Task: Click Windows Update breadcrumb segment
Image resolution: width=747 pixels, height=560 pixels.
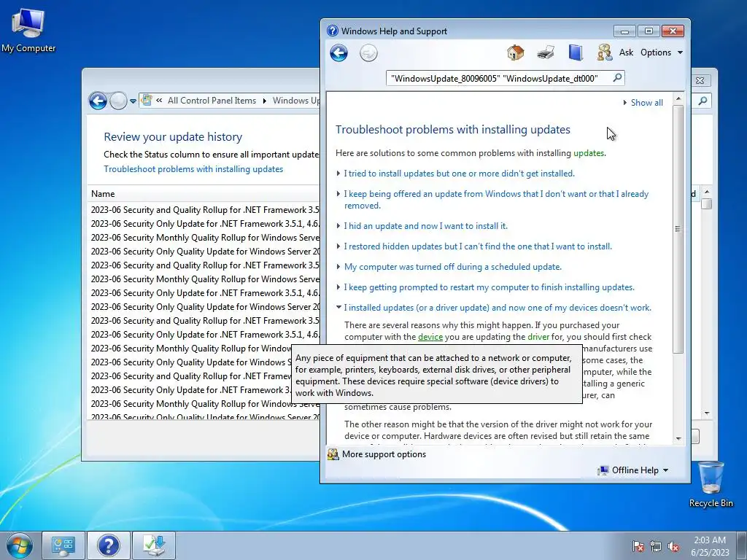Action: (296, 101)
